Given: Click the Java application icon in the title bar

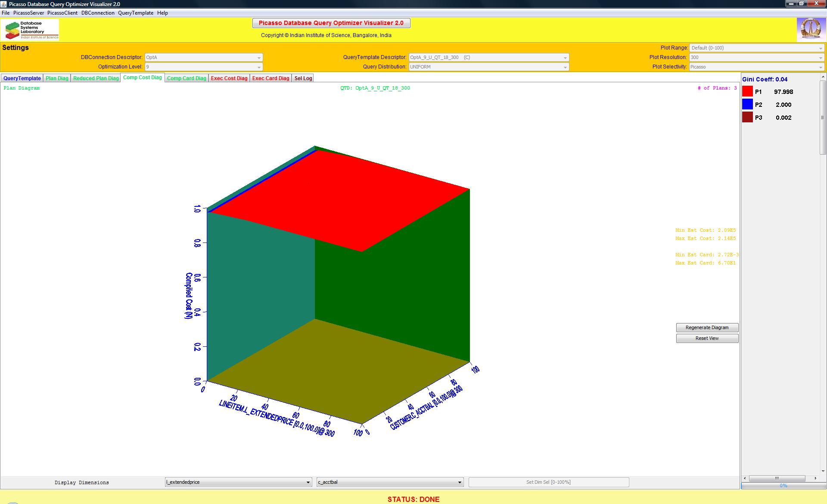Looking at the screenshot, I should coord(4,4).
